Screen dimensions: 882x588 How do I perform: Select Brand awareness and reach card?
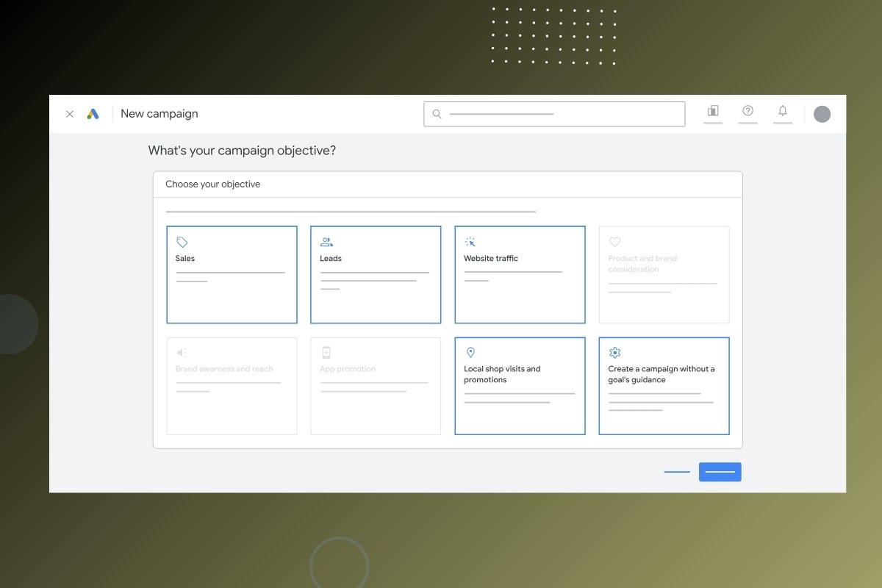tap(232, 386)
